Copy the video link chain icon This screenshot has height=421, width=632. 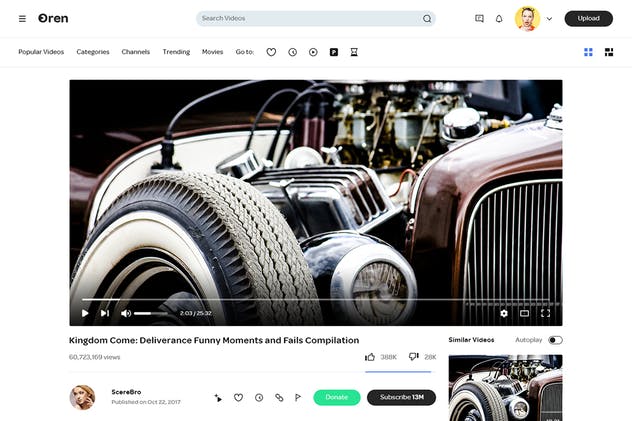[279, 398]
